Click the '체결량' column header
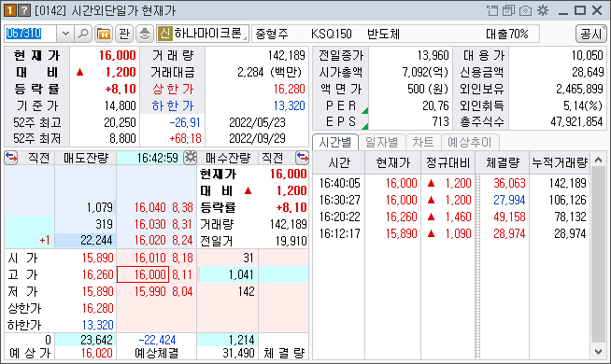Viewport: 611px width, 364px height. click(503, 162)
